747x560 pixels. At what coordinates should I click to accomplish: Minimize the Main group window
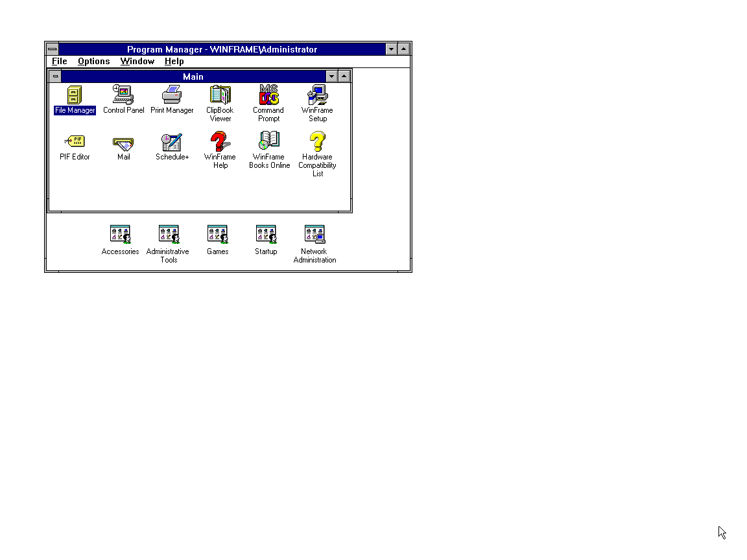tap(331, 76)
